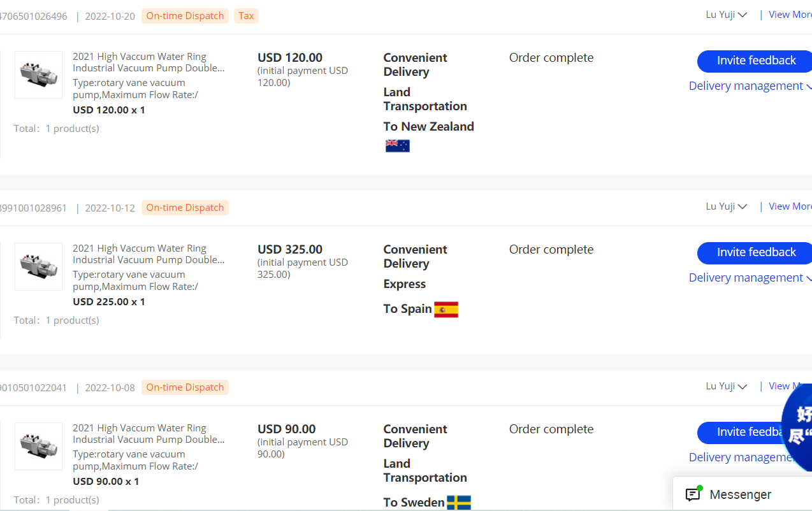Image resolution: width=812 pixels, height=511 pixels.
Task: Invite feedback on the USD 120.00 order
Action: click(755, 61)
